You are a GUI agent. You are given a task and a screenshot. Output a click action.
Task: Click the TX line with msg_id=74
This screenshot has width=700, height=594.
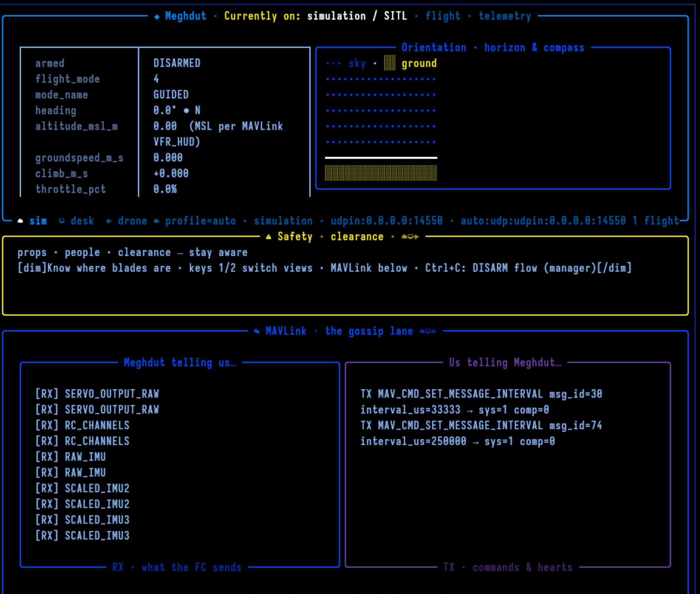point(481,426)
